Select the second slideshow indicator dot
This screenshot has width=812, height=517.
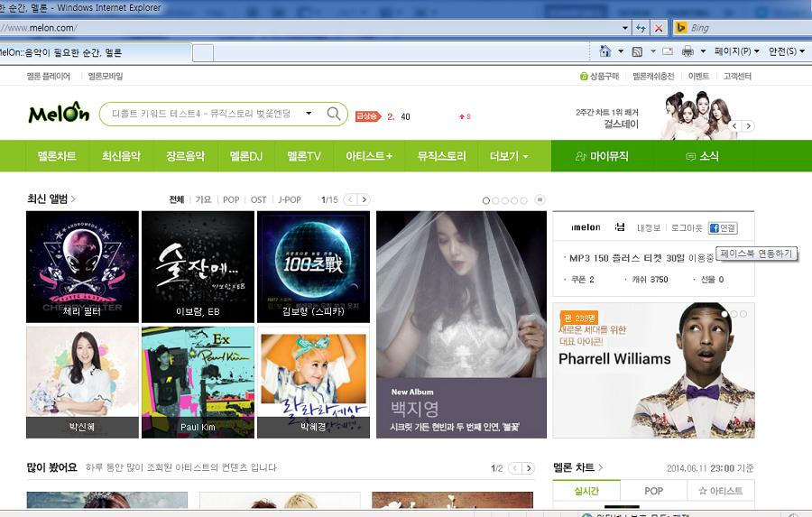click(496, 200)
